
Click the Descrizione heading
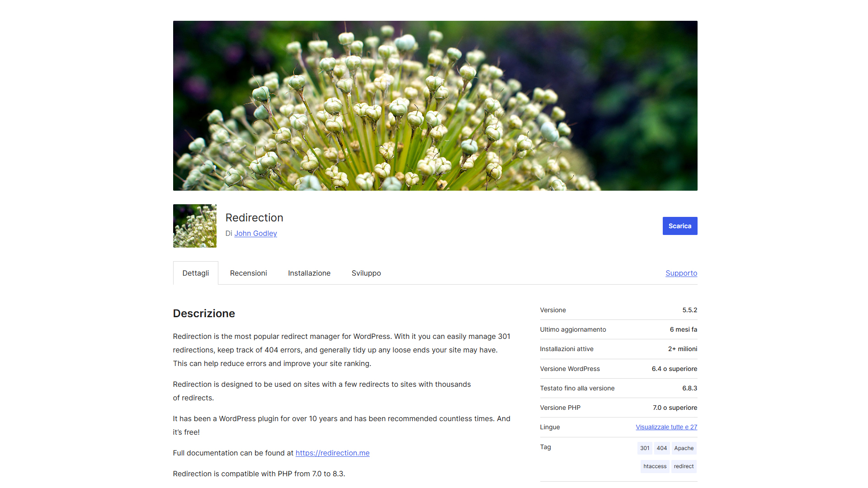pyautogui.click(x=204, y=314)
